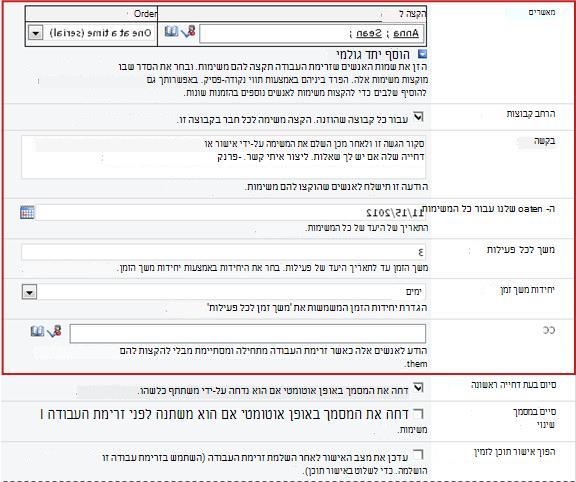Click the הפוך אישור תוכן לזמין label
The height and width of the screenshot is (482, 576).
coord(515,452)
